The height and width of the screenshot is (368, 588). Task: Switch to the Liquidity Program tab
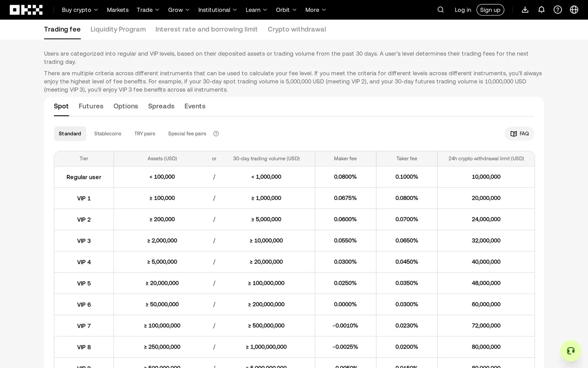pos(118,29)
